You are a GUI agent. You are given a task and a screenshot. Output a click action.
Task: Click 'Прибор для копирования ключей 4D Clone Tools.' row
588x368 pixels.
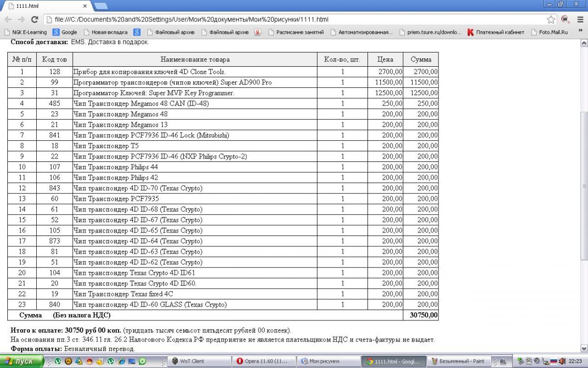[223, 72]
